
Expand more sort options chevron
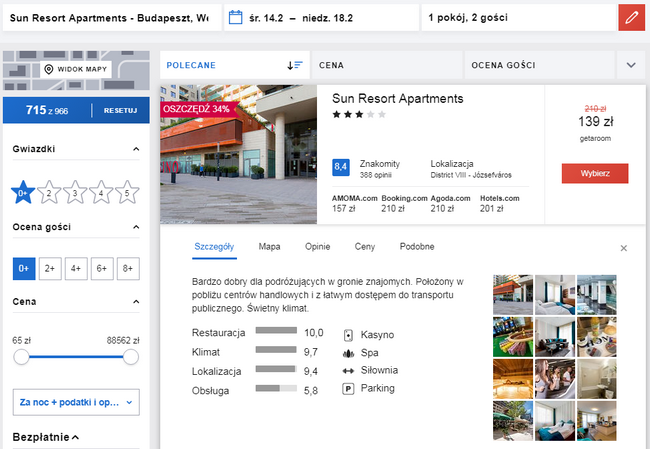pos(631,65)
